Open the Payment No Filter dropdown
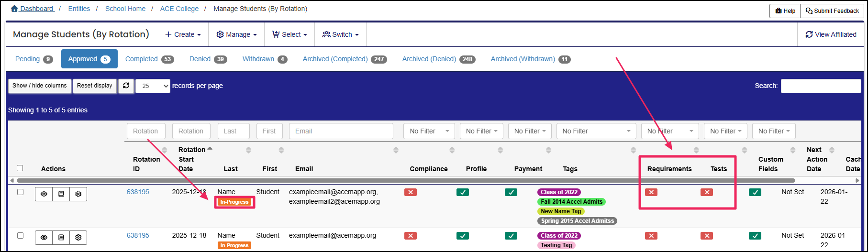Screen dimensions: 868x252 tap(530, 131)
